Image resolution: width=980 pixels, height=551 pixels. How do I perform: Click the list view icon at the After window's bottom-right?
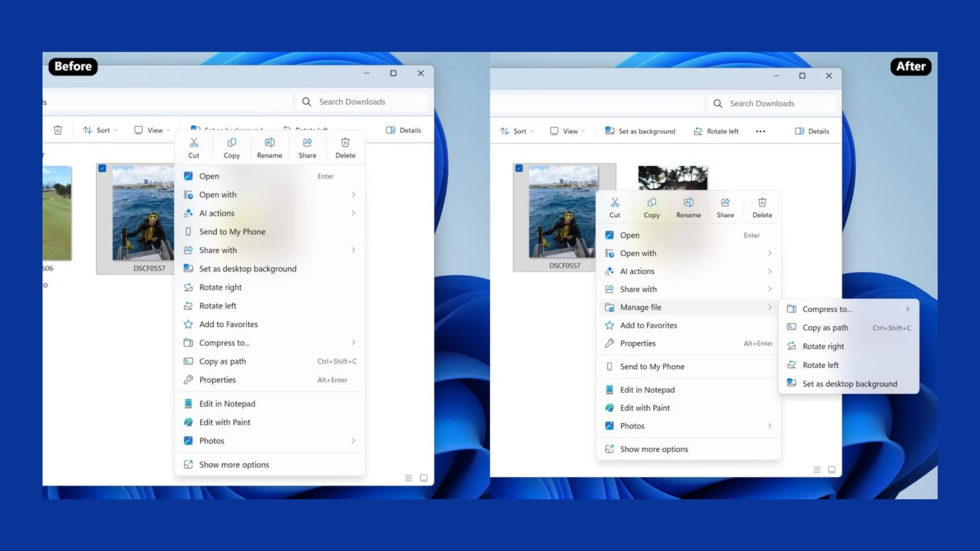(817, 469)
